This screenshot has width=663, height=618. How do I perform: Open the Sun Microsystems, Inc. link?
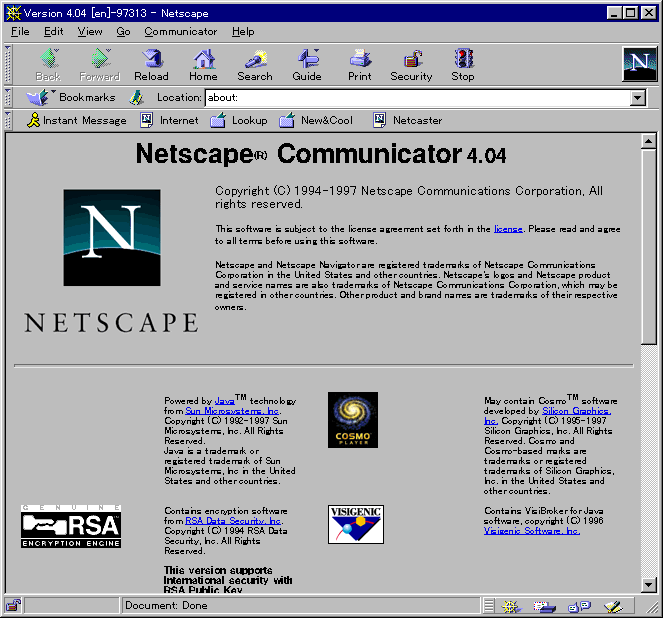point(232,411)
